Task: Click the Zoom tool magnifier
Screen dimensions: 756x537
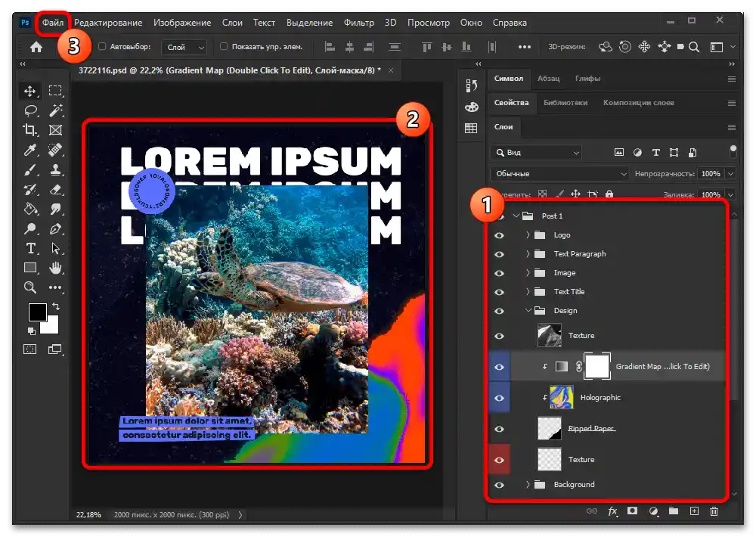Action: coord(31,287)
